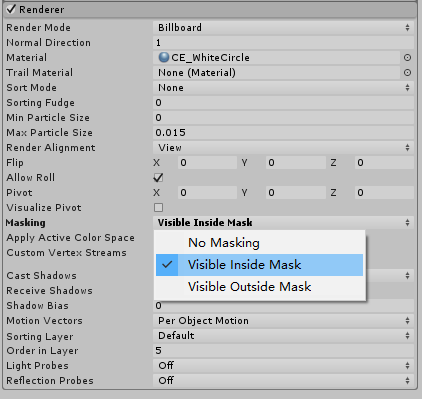
Task: Click the Masking dropdown field
Action: tap(283, 223)
